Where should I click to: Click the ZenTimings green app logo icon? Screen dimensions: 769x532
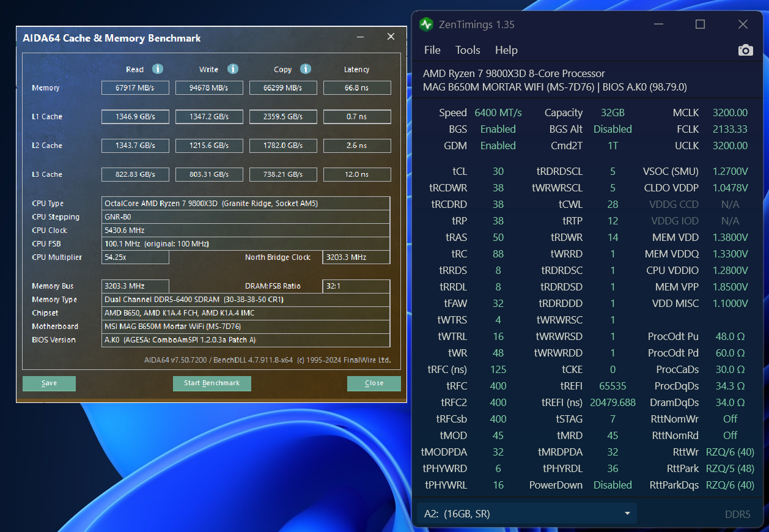pos(426,24)
